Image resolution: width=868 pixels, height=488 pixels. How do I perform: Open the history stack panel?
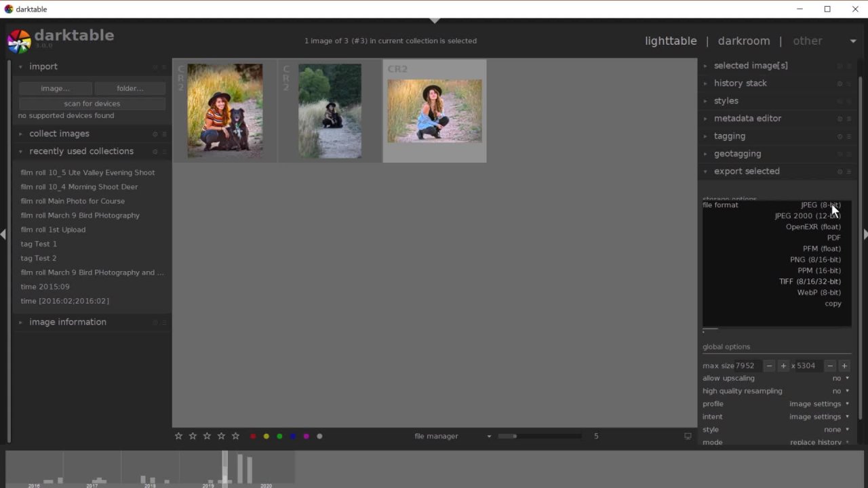(x=740, y=83)
